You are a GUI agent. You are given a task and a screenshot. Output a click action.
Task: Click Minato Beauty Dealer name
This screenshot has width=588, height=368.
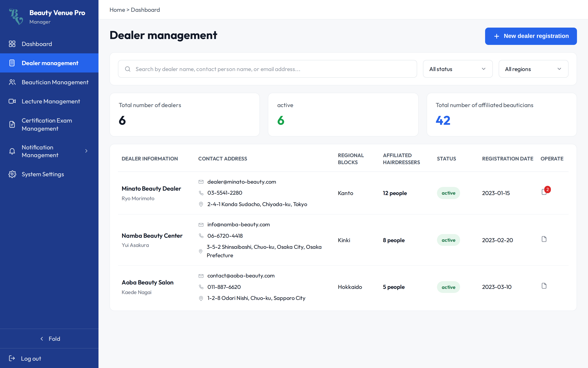tap(151, 189)
